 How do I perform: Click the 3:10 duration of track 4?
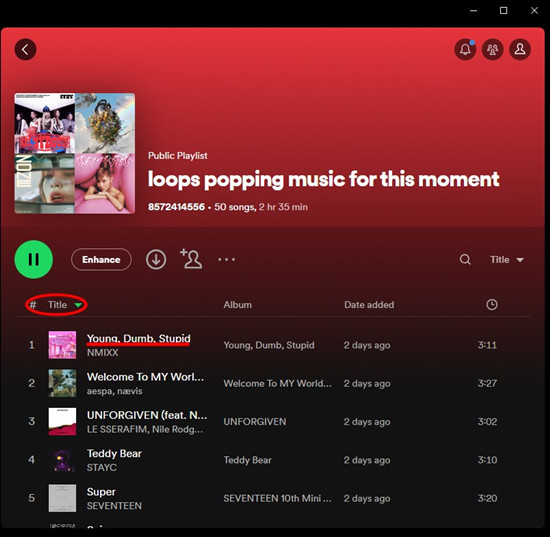point(487,460)
